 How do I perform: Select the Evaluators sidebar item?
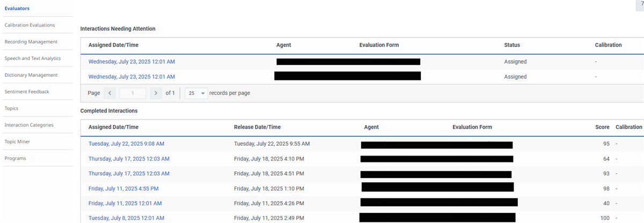[17, 8]
